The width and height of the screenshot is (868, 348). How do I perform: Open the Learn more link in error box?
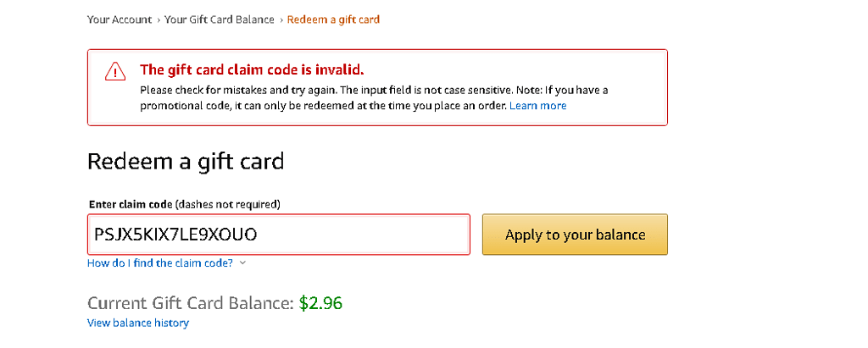coord(537,106)
